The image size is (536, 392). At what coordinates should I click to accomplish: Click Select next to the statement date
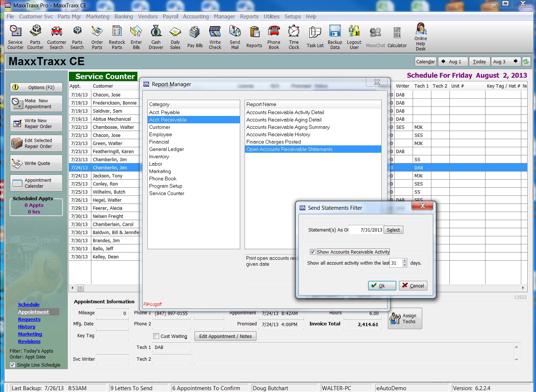tap(393, 230)
